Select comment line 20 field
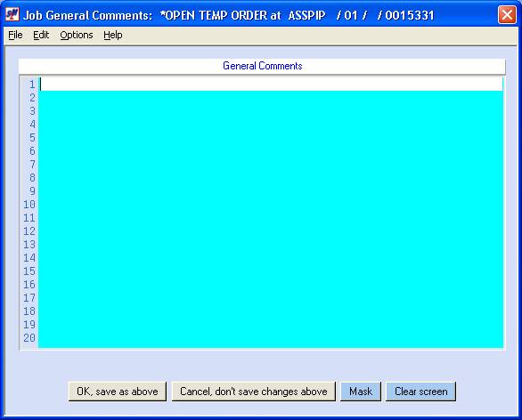Screen dimensions: 522x420 (271, 338)
